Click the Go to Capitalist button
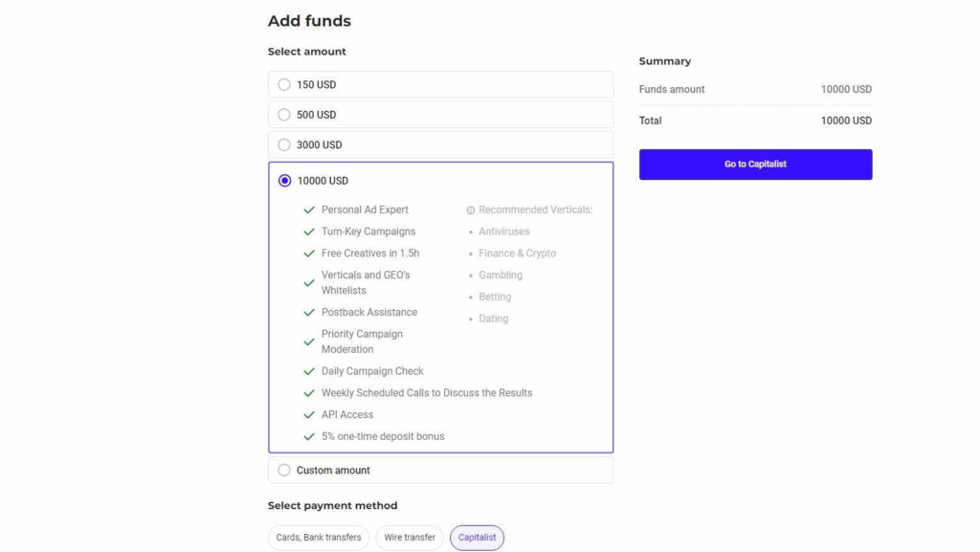980x552 pixels. [x=755, y=165]
